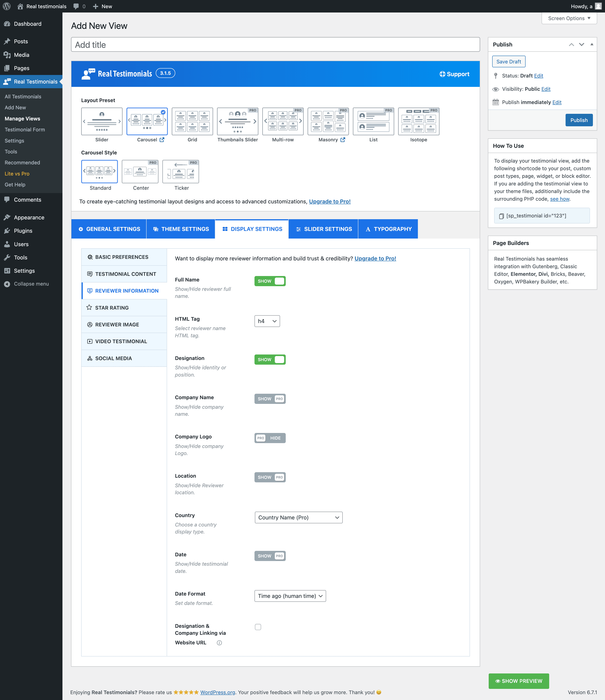Open the Basic Preferences section
This screenshot has height=700, width=605.
point(124,257)
